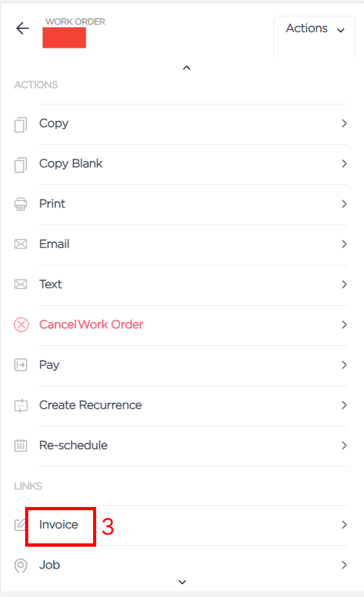Screen dimensions: 364x597
Task: Open the Actions dropdown
Action: (x=314, y=29)
